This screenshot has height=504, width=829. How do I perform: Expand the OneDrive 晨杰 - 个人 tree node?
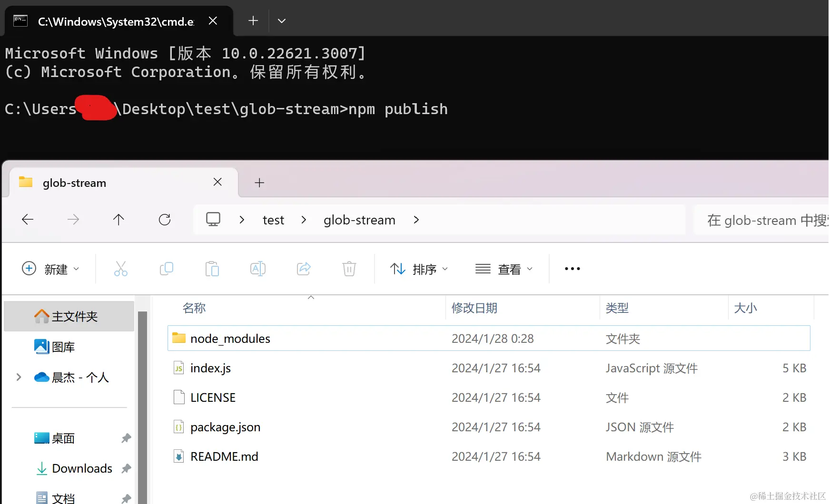(x=19, y=377)
